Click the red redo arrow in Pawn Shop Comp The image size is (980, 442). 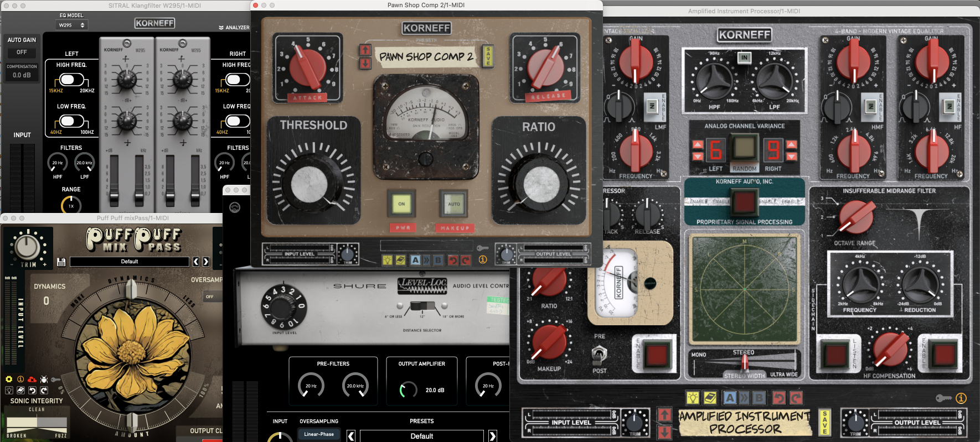pos(466,260)
